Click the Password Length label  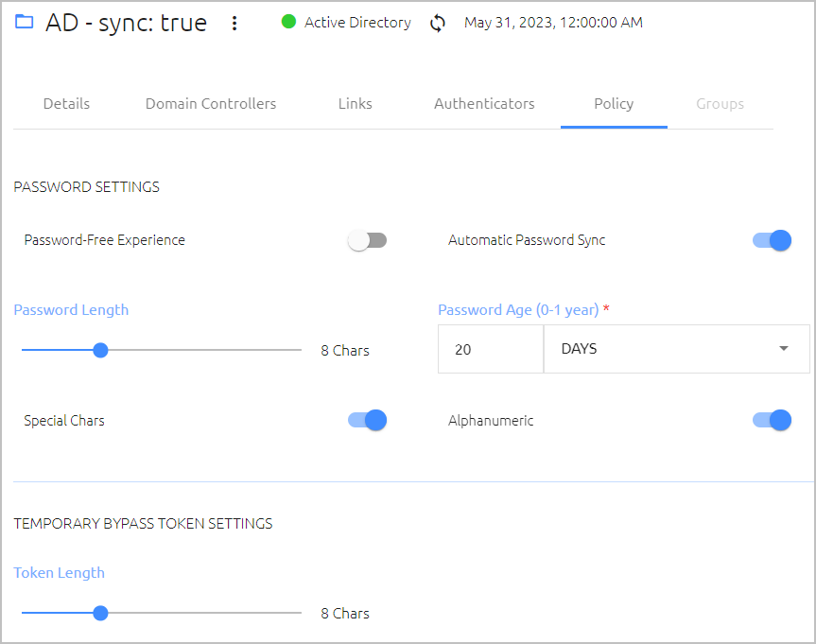[71, 310]
